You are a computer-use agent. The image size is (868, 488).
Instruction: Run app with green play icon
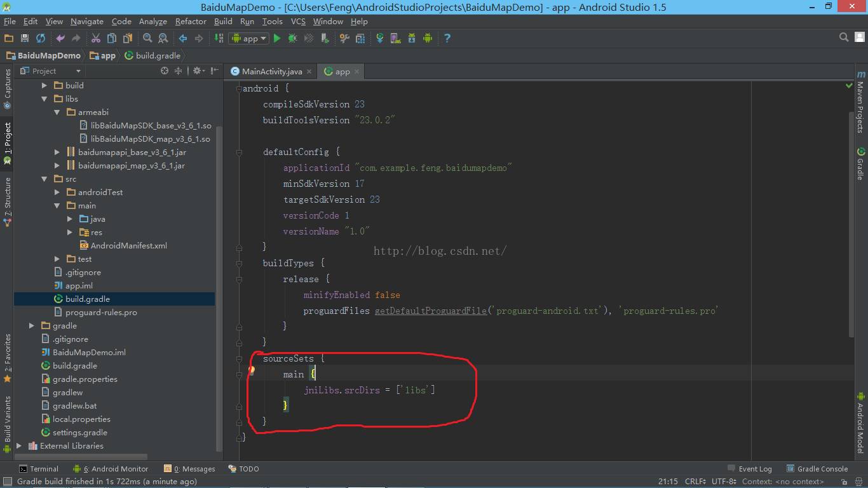(x=276, y=38)
